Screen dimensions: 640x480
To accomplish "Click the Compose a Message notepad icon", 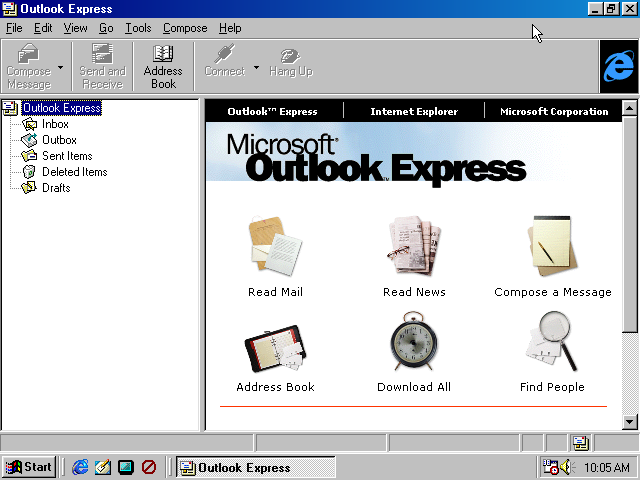I will point(552,246).
